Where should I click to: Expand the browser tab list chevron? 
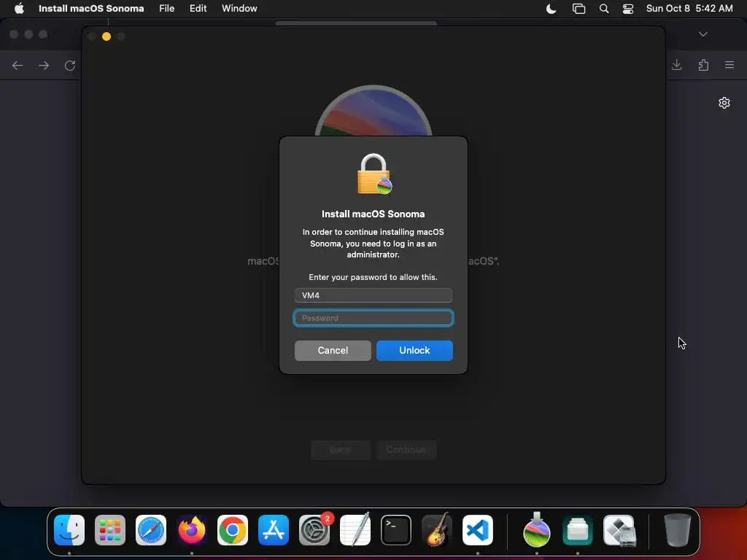tap(703, 34)
